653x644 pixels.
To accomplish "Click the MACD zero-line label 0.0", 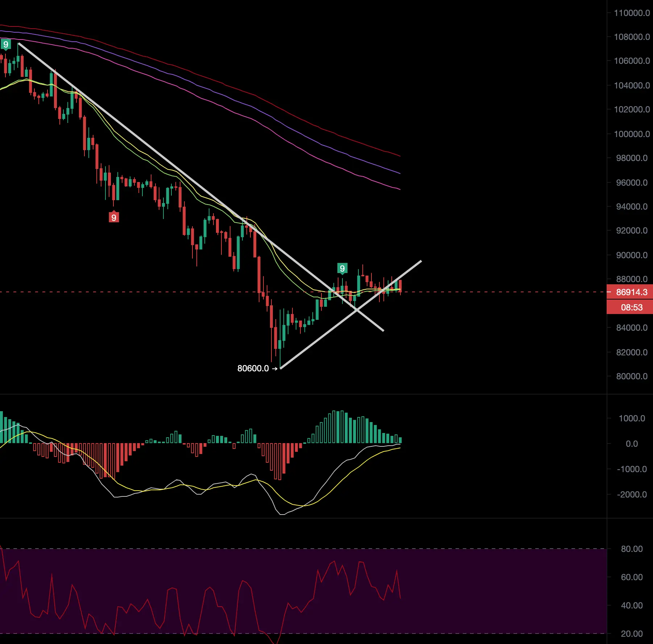I will tap(632, 444).
